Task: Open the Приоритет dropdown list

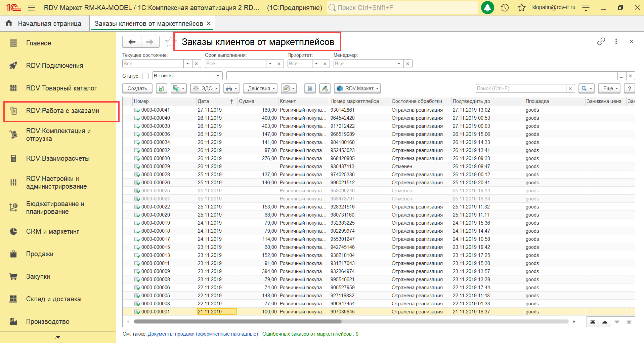Action: tap(316, 64)
